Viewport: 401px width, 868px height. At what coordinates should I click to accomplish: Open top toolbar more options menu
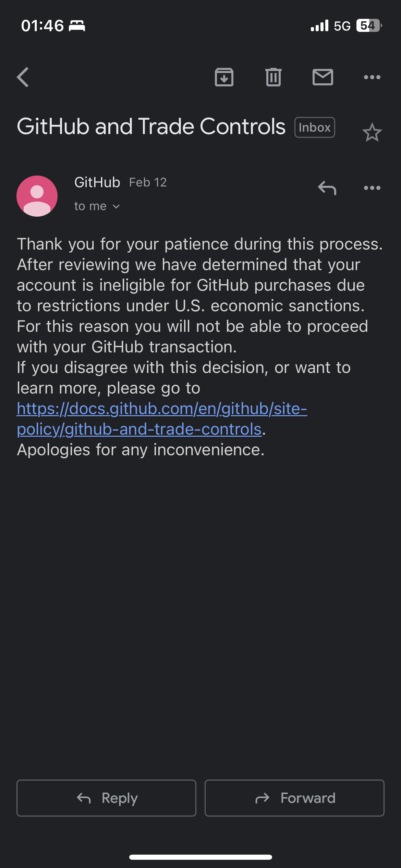pos(372,77)
